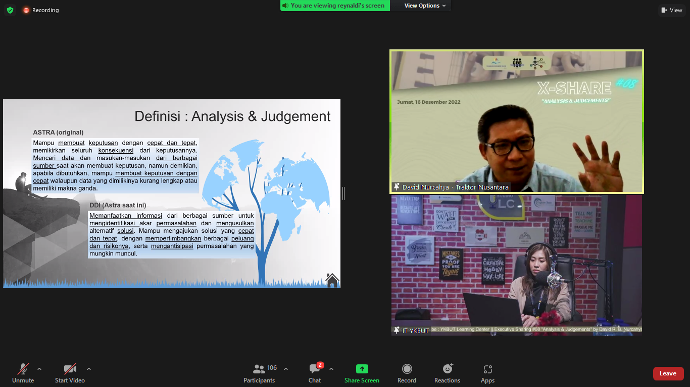Click the red Leave button
This screenshot has width=690, height=387.
(x=668, y=373)
